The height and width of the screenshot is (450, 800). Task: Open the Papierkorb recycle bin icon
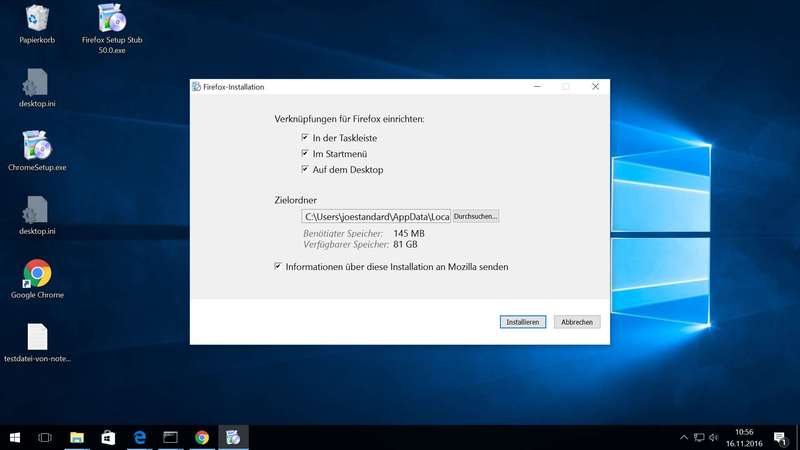(37, 24)
